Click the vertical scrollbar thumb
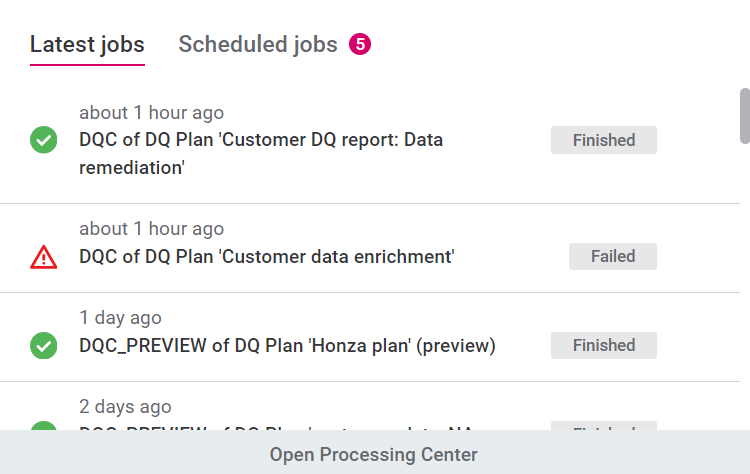 [744, 116]
